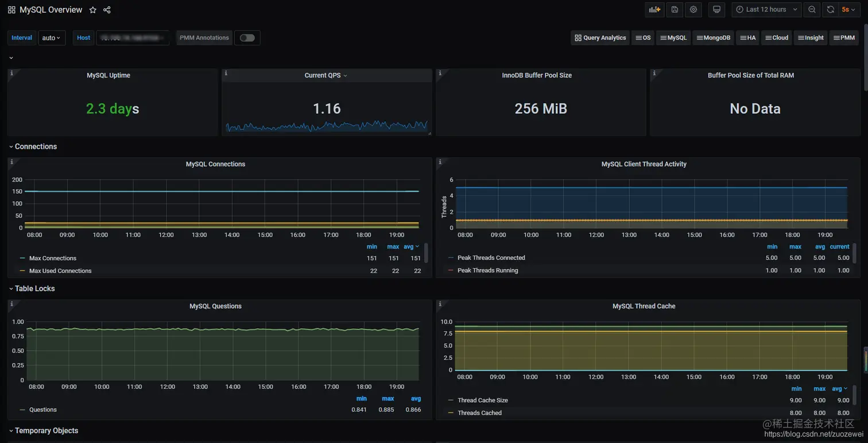The height and width of the screenshot is (443, 868).
Task: Toggle the Max Connections legend series
Action: [53, 259]
